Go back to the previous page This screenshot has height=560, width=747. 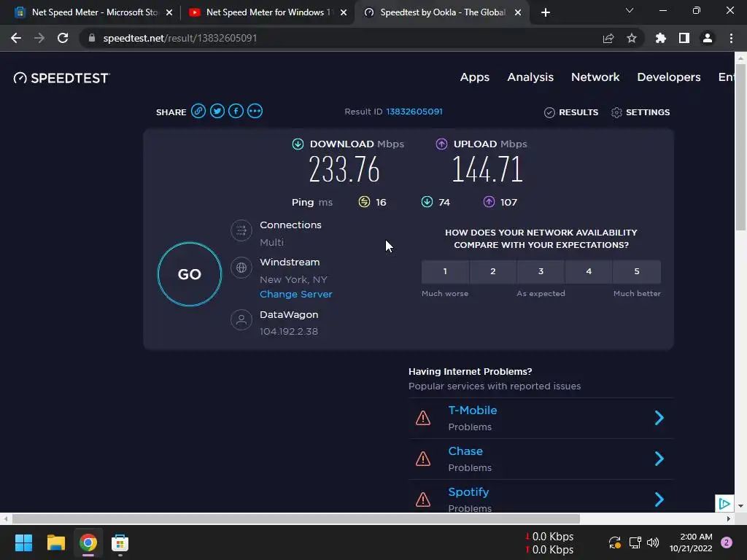[x=16, y=38]
